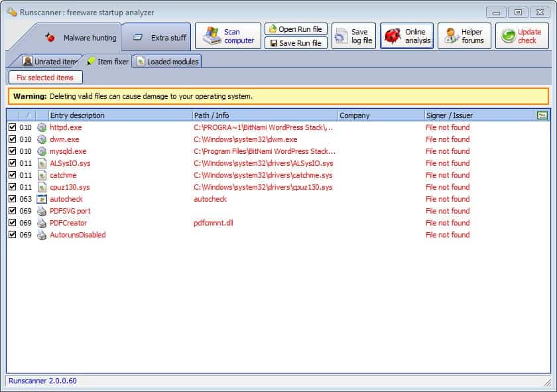Click the Save log file icon
The height and width of the screenshot is (392, 557).
pos(343,35)
